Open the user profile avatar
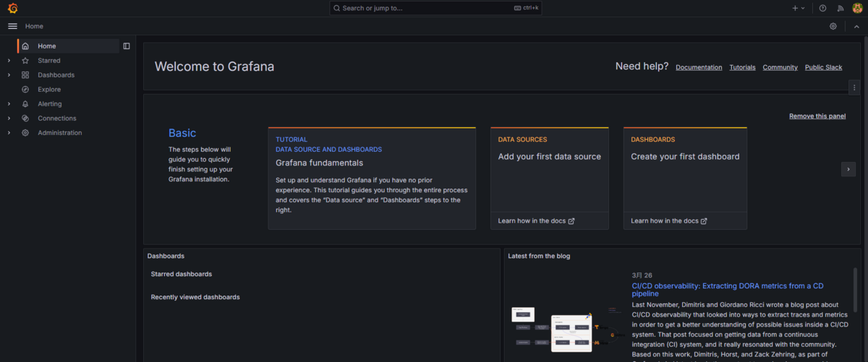The height and width of the screenshot is (362, 868). coord(857,8)
